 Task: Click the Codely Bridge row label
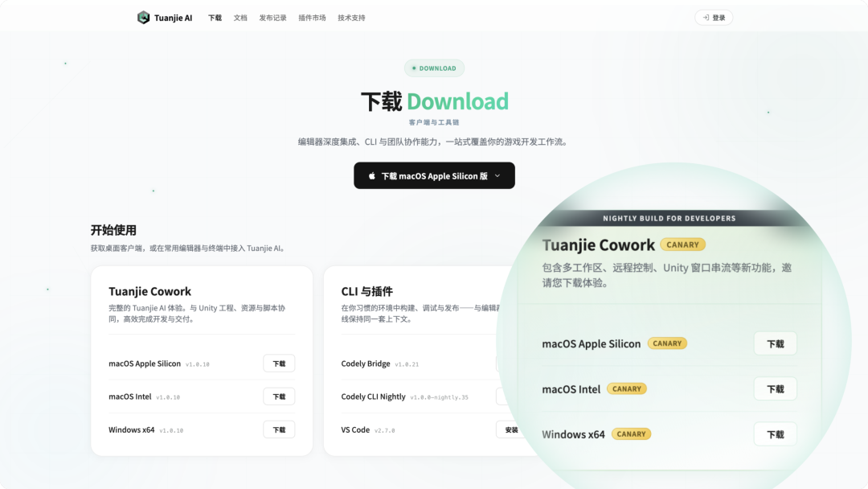click(366, 364)
